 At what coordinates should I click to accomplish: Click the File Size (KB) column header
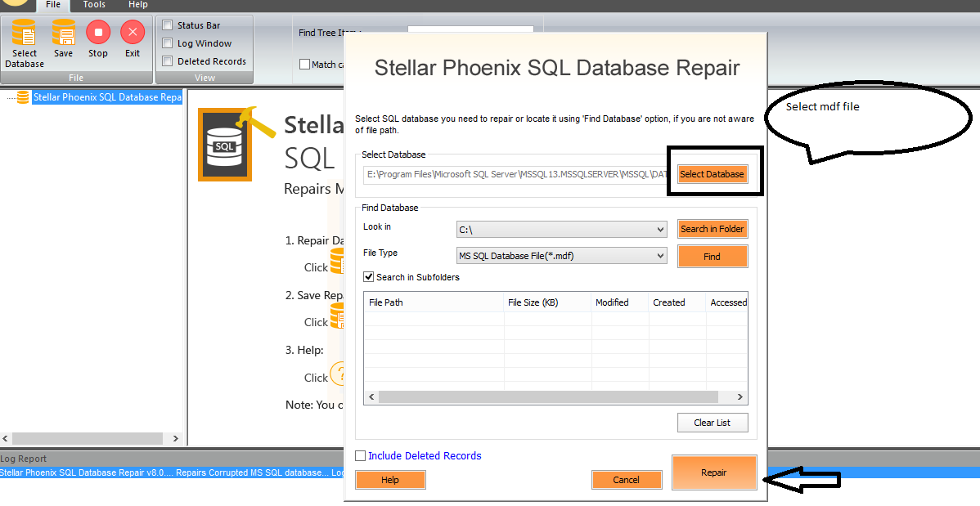pyautogui.click(x=547, y=302)
